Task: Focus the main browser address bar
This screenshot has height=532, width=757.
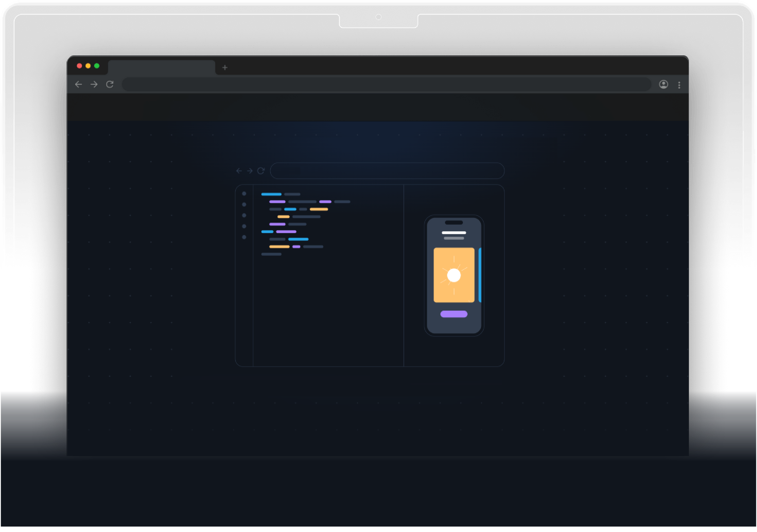Action: 386,84
